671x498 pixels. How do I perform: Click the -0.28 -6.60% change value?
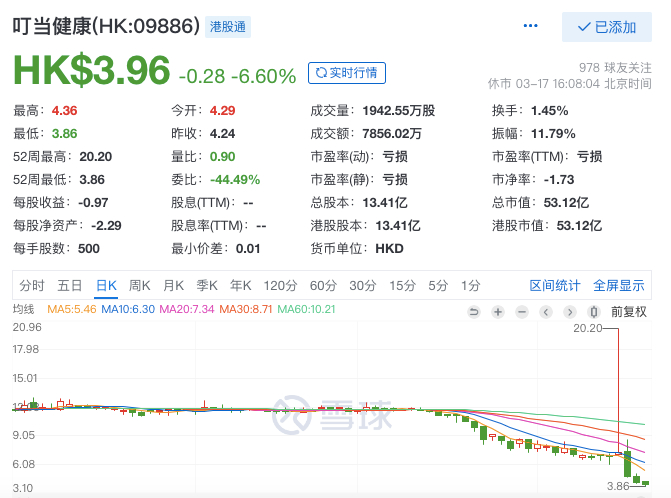[237, 77]
